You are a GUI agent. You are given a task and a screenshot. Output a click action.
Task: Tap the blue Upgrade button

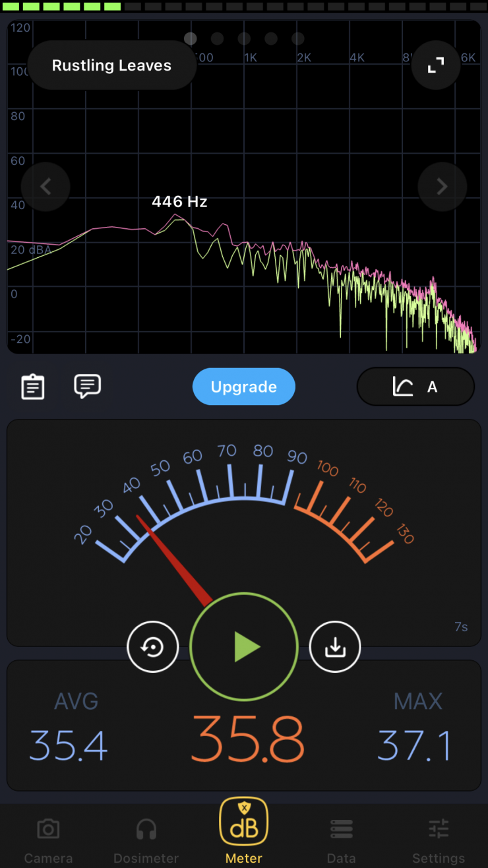click(244, 387)
